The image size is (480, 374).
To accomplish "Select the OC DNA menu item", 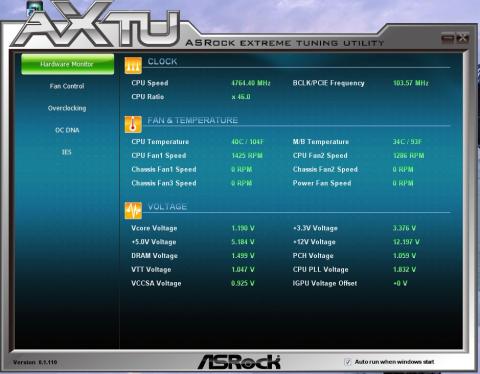I will pos(67,130).
